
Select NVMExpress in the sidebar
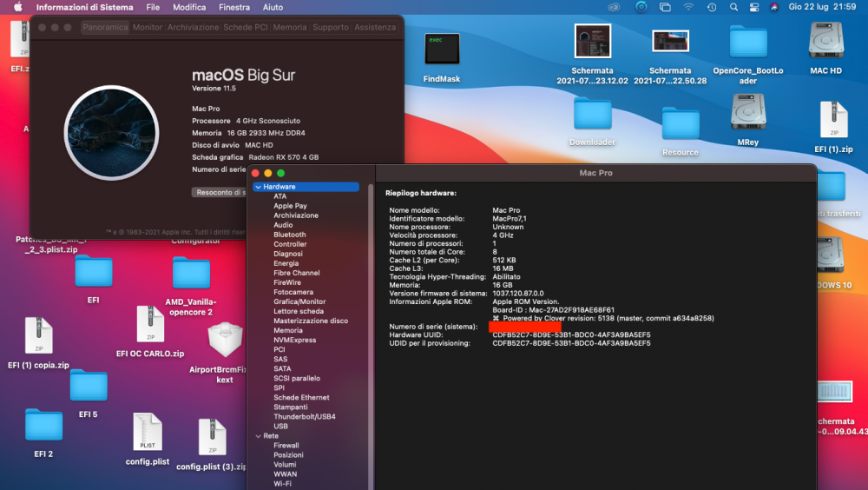point(294,340)
